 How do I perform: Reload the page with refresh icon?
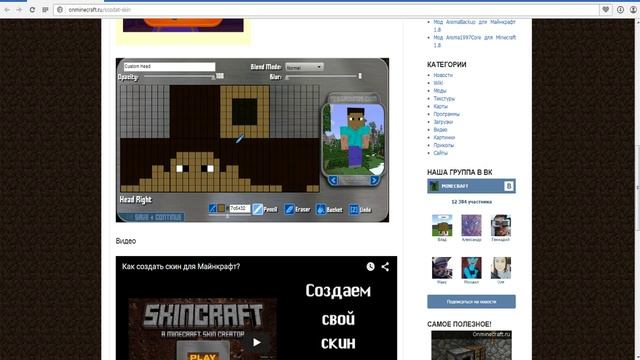click(x=32, y=9)
